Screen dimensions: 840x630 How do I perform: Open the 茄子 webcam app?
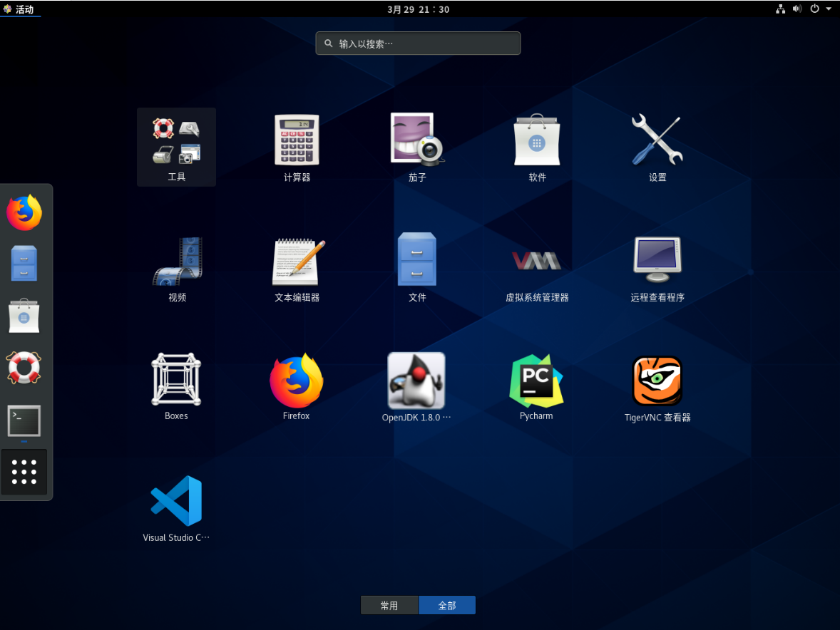[x=416, y=148]
